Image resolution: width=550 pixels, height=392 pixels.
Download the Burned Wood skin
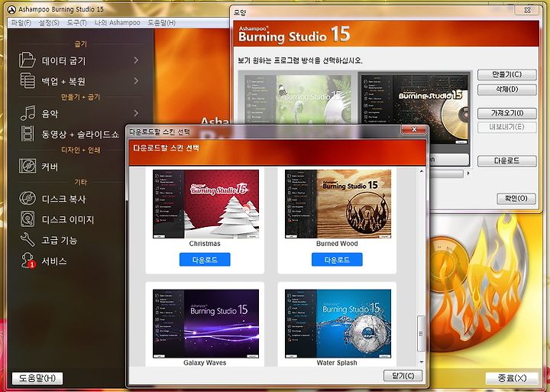point(337,260)
